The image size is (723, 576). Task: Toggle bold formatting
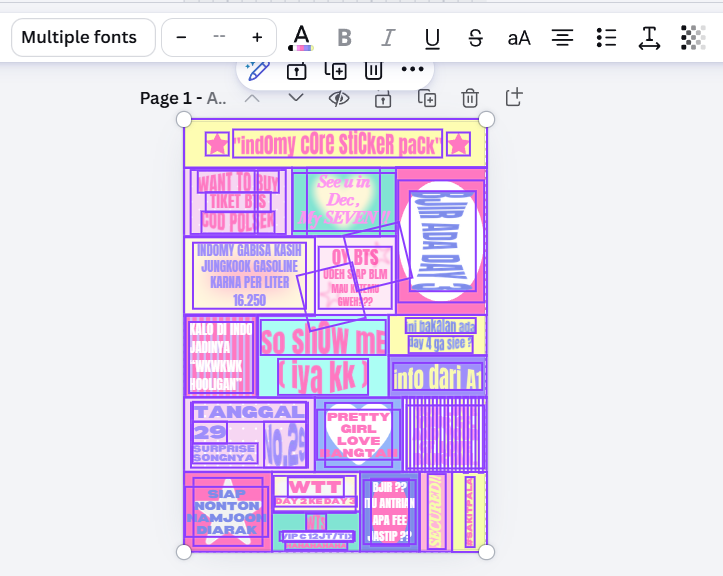point(344,38)
